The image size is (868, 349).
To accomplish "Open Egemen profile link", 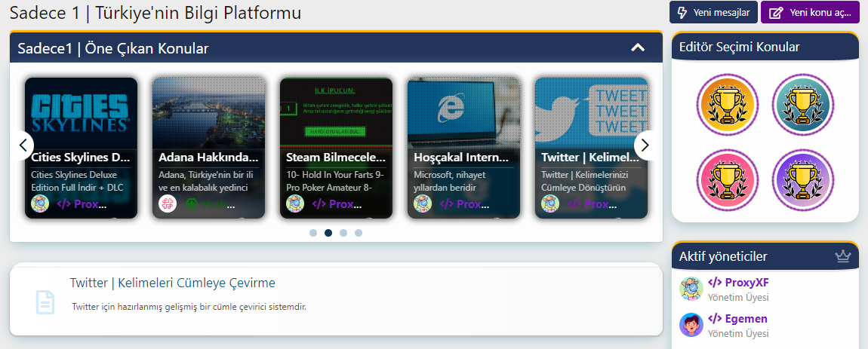I will 738,319.
